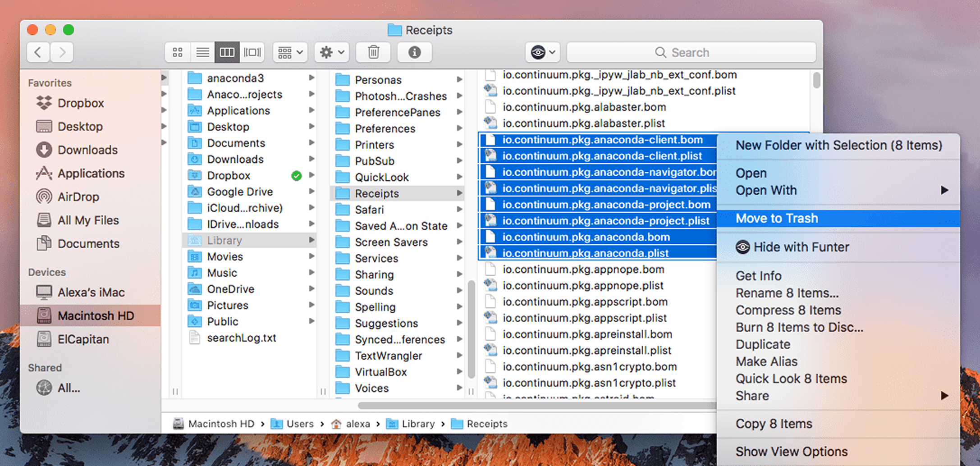Choose Duplicate from context menu

click(x=838, y=344)
